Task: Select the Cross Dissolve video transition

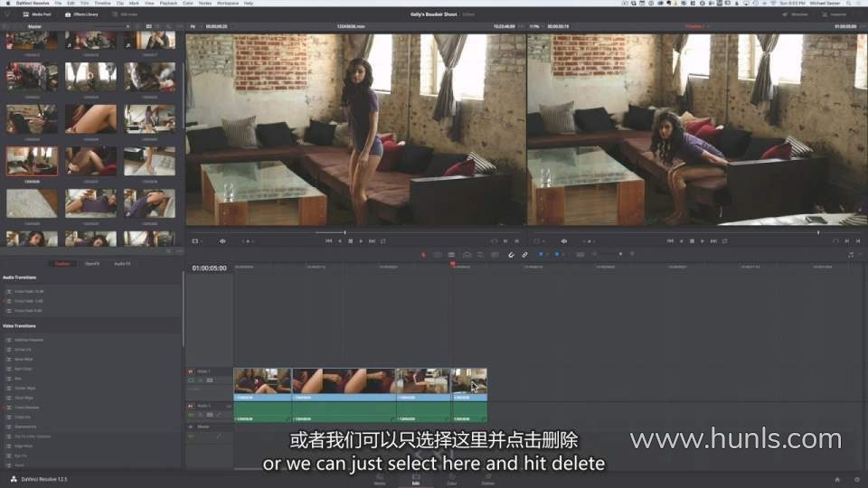Action: [x=26, y=408]
